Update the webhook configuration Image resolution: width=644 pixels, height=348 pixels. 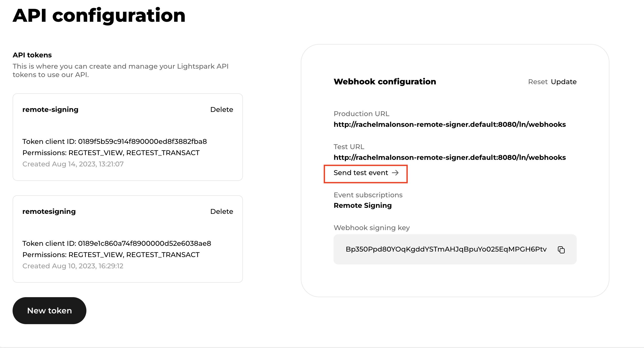pos(563,81)
